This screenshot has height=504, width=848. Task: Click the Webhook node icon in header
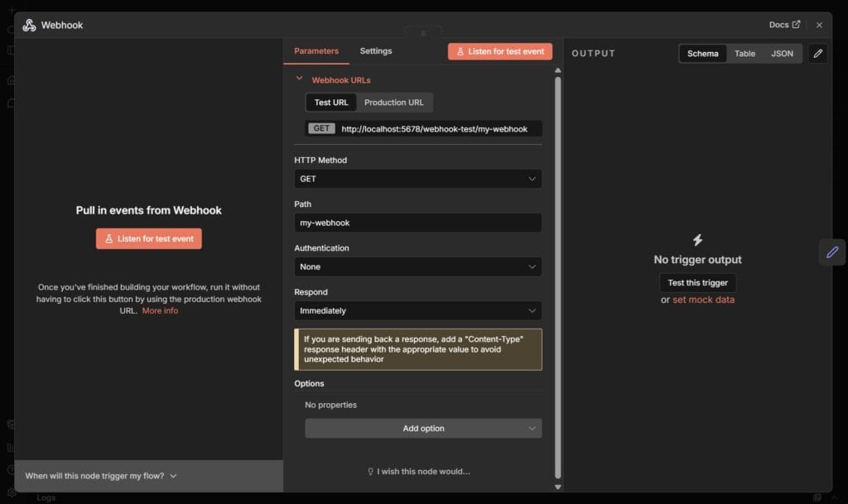[29, 25]
